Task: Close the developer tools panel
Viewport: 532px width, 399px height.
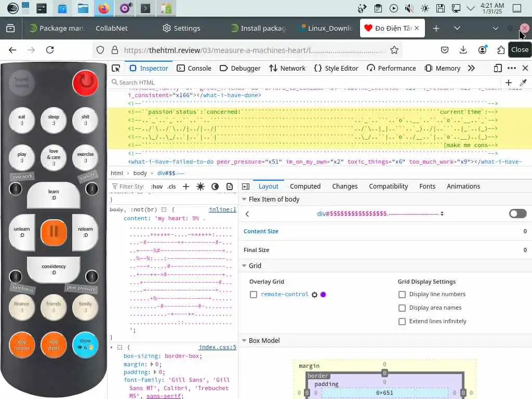Action: point(525,68)
